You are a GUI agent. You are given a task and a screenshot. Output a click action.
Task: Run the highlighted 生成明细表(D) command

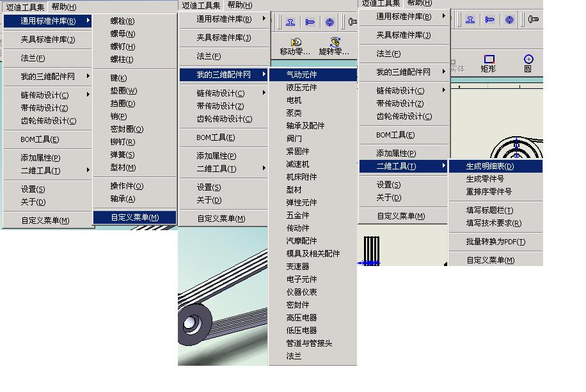pyautogui.click(x=496, y=166)
